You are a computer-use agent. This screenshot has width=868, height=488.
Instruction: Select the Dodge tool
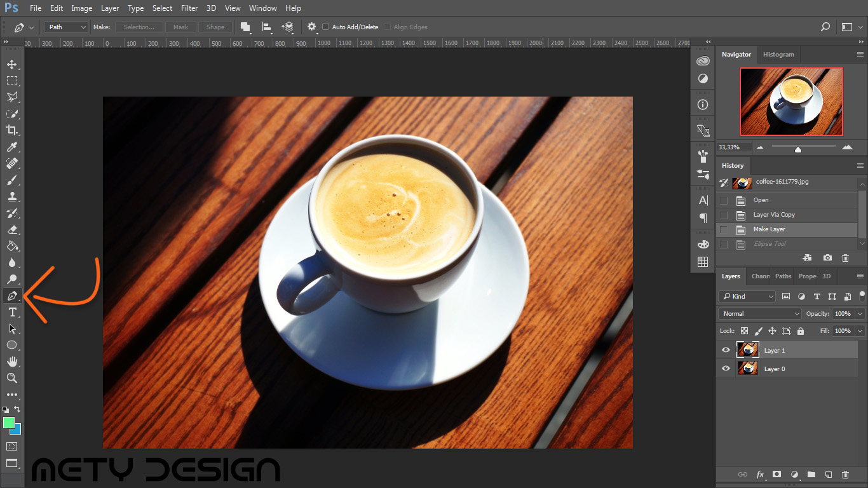[x=11, y=279]
